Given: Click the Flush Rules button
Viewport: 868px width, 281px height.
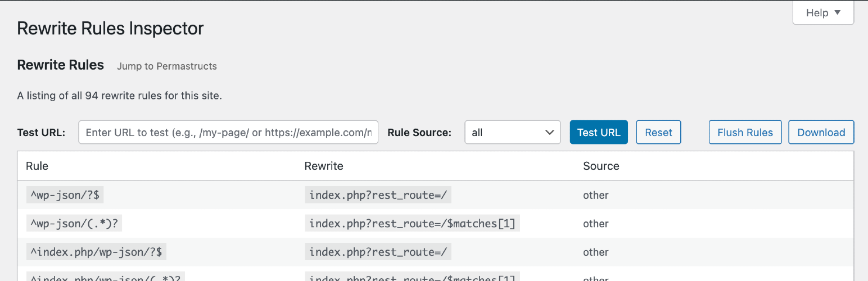Looking at the screenshot, I should (x=745, y=133).
